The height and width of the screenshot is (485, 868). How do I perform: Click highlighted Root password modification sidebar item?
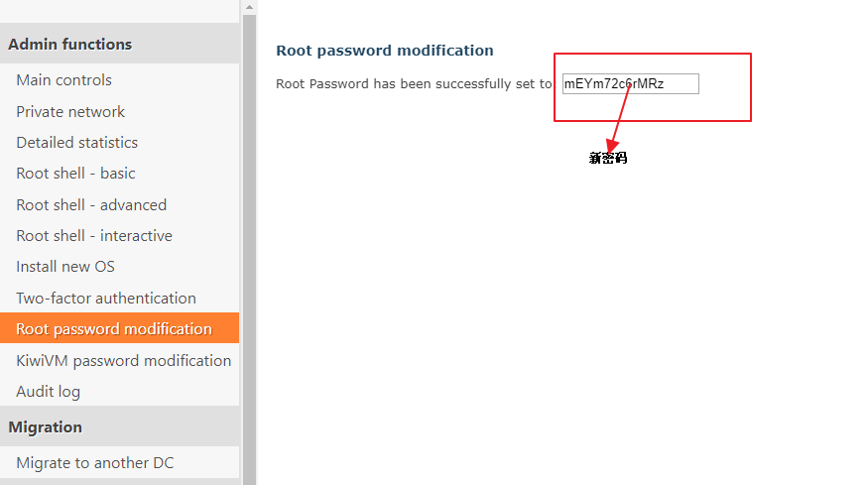tap(114, 329)
